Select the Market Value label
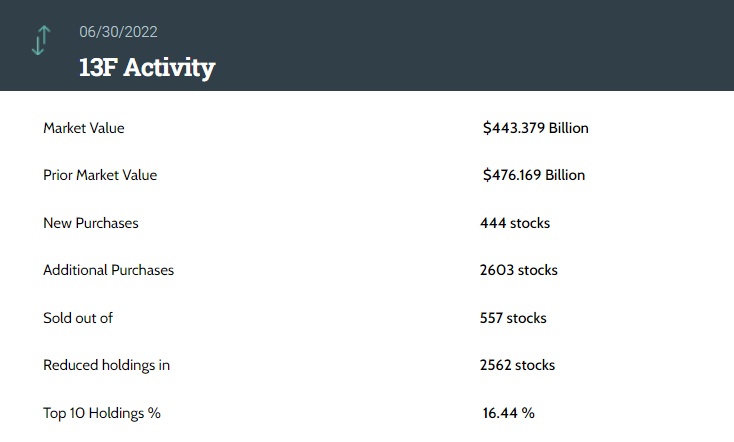 point(84,128)
